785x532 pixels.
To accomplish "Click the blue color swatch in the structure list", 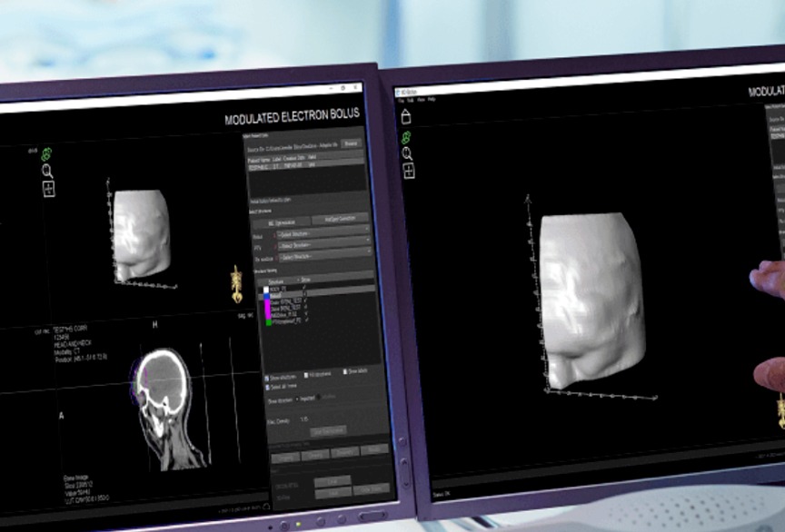I will (x=267, y=296).
